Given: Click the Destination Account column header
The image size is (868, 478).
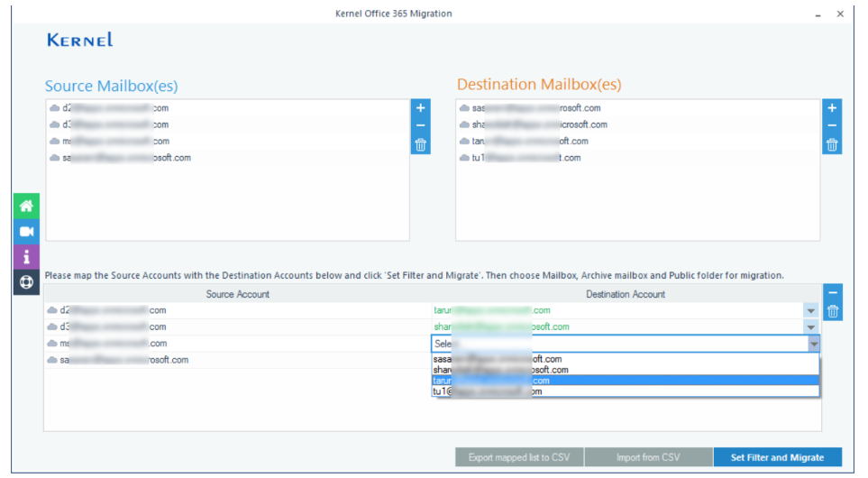Looking at the screenshot, I should (626, 294).
